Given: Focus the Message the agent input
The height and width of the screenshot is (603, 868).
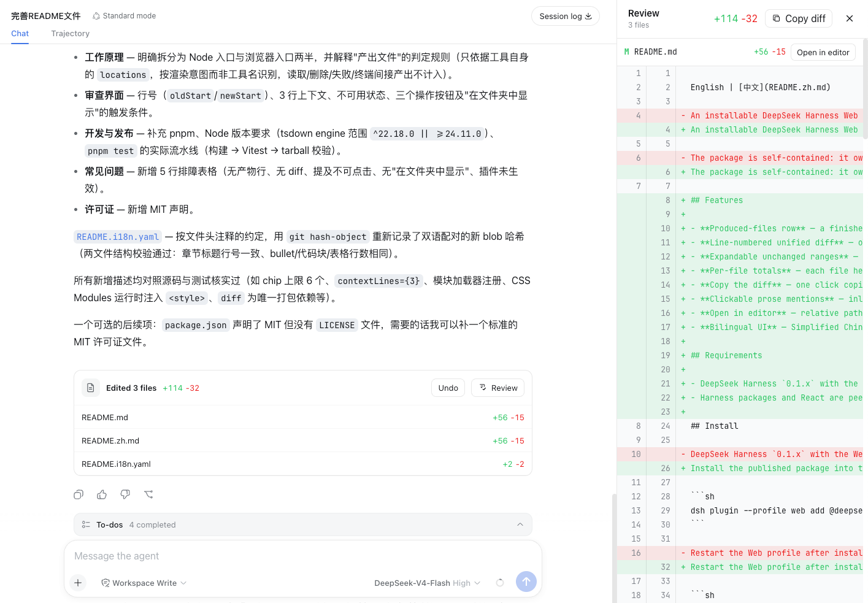Looking at the screenshot, I should click(x=303, y=556).
